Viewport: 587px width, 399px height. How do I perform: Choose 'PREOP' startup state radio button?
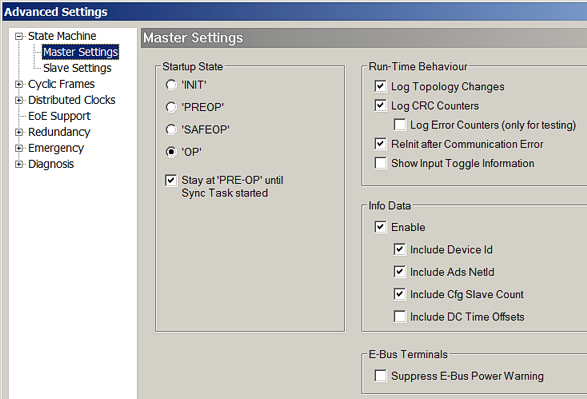click(171, 107)
